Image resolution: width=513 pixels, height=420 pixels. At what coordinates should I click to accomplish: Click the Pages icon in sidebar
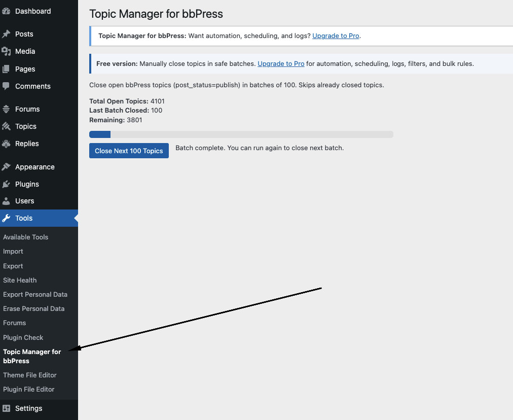pyautogui.click(x=6, y=69)
